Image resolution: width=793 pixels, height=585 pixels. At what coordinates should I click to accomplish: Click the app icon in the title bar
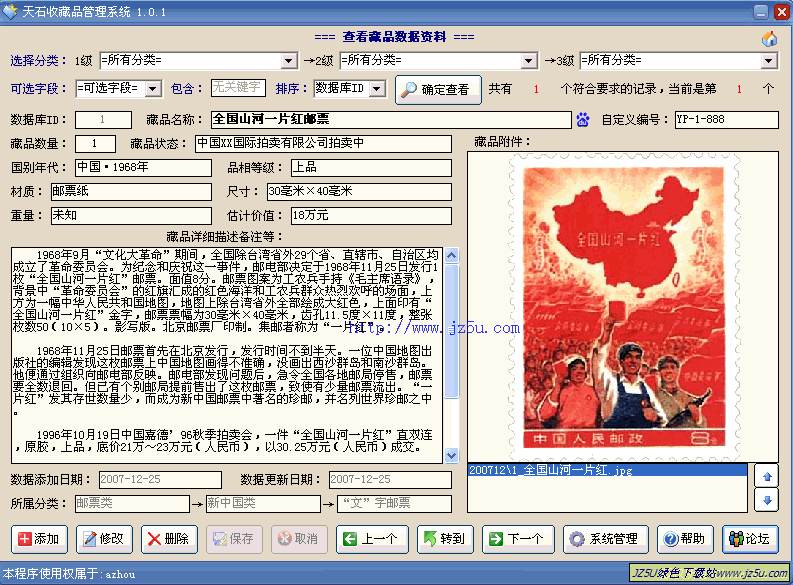10,12
